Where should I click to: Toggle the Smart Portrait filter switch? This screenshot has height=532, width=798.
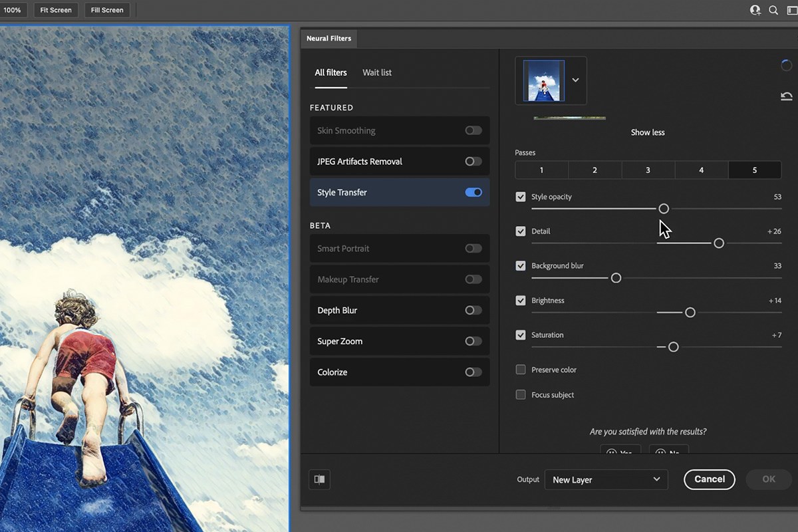click(x=473, y=248)
